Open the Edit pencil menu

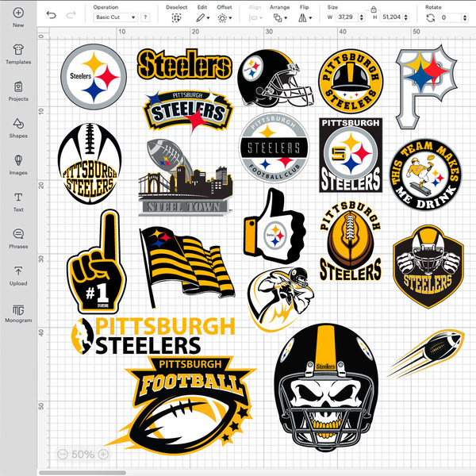[x=202, y=18]
